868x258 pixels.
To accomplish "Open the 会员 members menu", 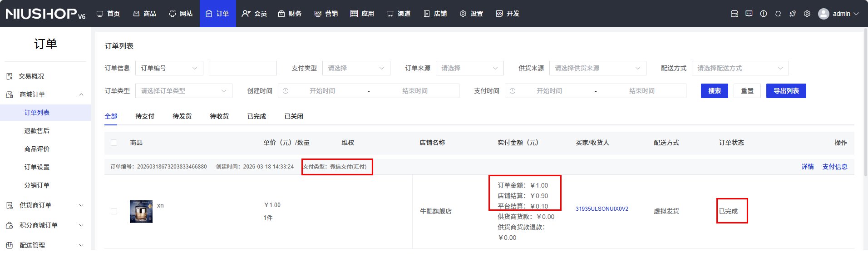I will pyautogui.click(x=254, y=14).
